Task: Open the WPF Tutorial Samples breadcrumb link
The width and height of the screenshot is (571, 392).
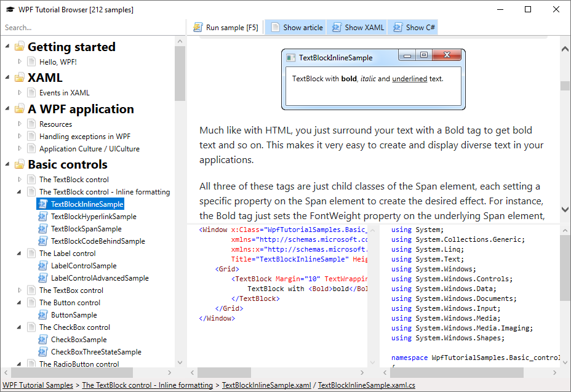Action: 38,385
